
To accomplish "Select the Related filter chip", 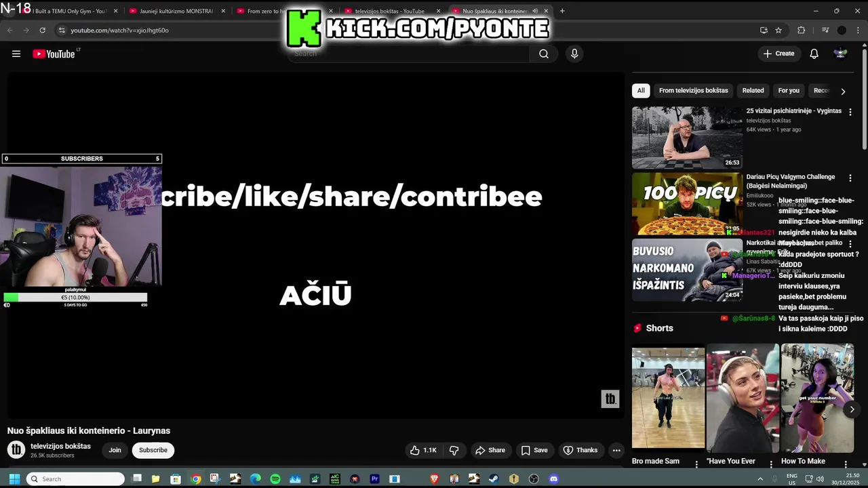I will point(753,90).
